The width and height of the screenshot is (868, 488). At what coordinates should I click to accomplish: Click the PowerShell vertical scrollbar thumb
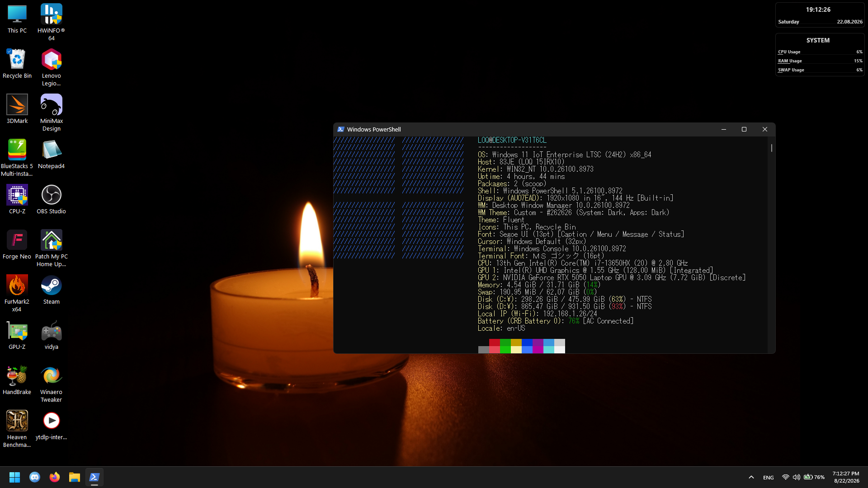772,148
